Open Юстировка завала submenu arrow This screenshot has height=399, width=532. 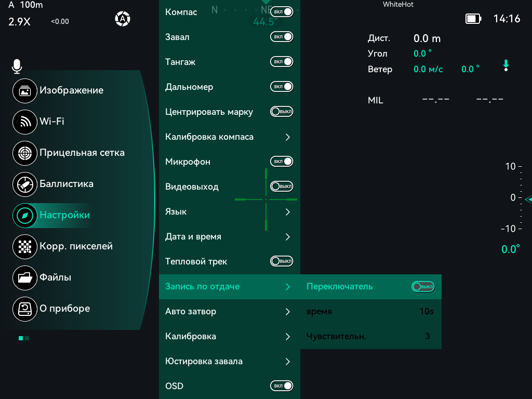(x=288, y=362)
